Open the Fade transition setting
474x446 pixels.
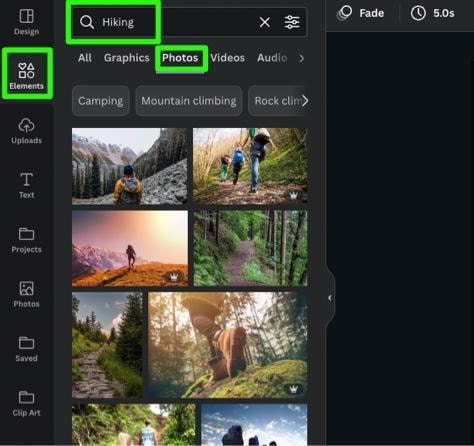click(x=361, y=13)
